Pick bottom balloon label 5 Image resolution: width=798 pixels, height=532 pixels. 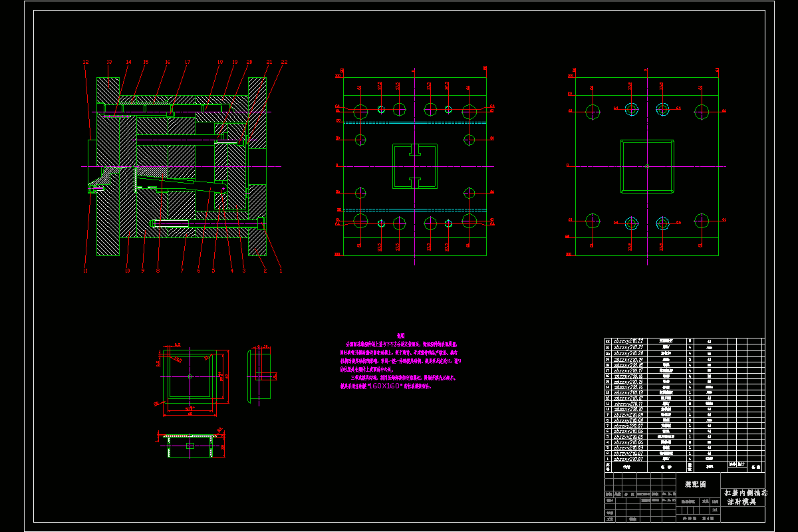[213, 271]
